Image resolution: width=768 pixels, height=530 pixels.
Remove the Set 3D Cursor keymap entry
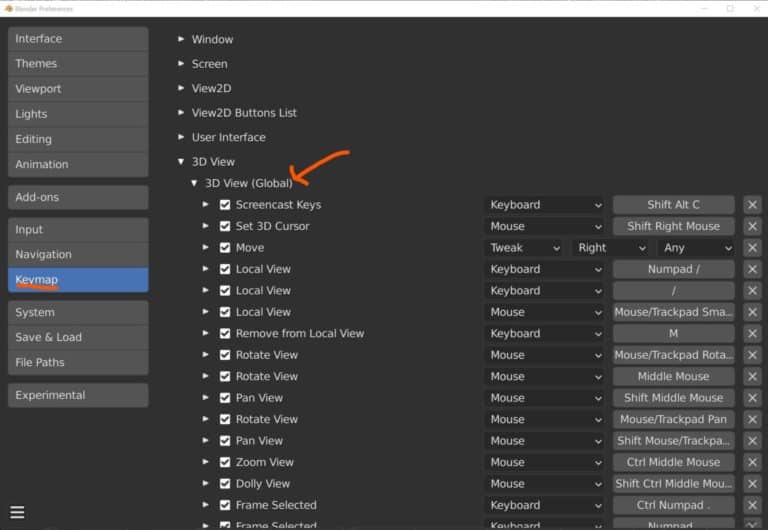click(x=752, y=226)
